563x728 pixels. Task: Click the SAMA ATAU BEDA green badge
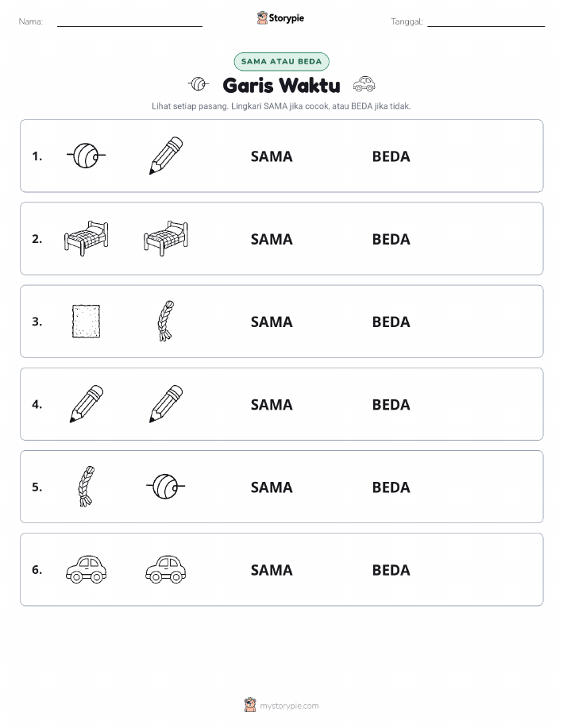click(281, 61)
